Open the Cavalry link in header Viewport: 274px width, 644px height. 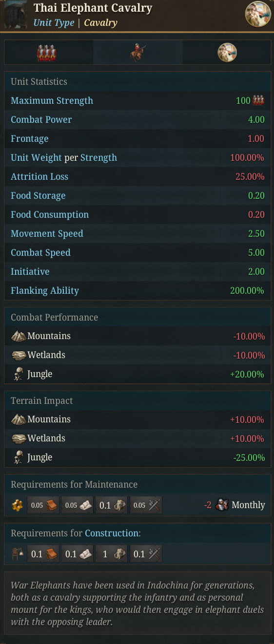[x=100, y=23]
